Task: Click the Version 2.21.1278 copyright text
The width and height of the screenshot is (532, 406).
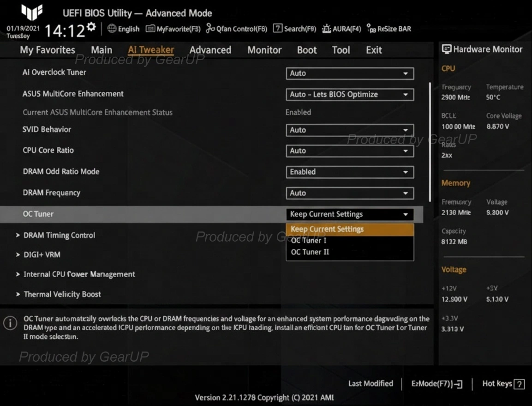Action: pos(264,398)
